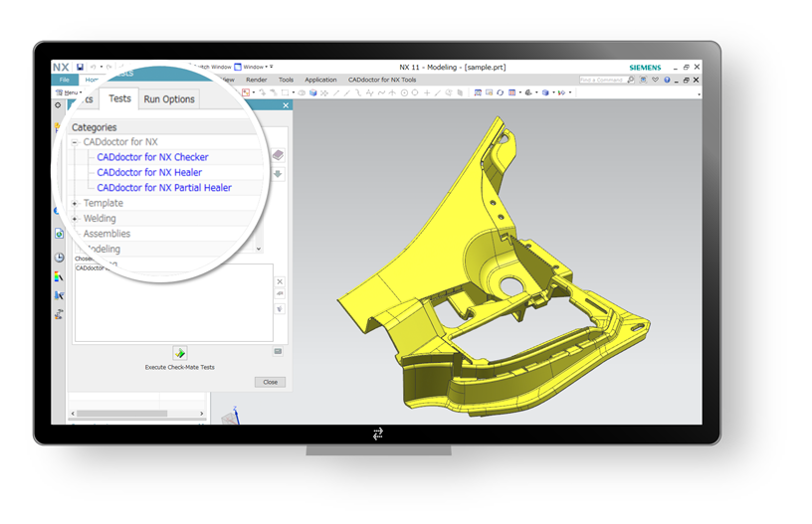812x524 pixels.
Task: Click the circle-with-center point snap icon
Action: [404, 93]
